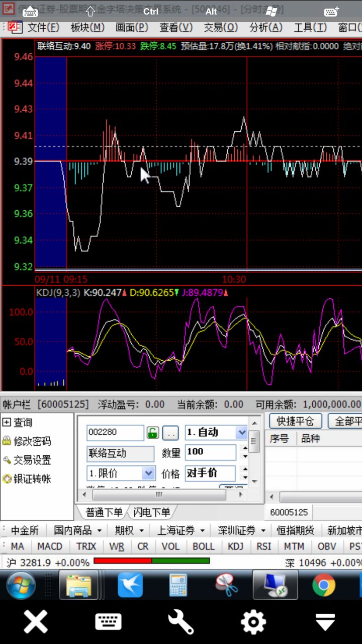Click the 全部平 button
362x644 pixels.
(x=346, y=421)
